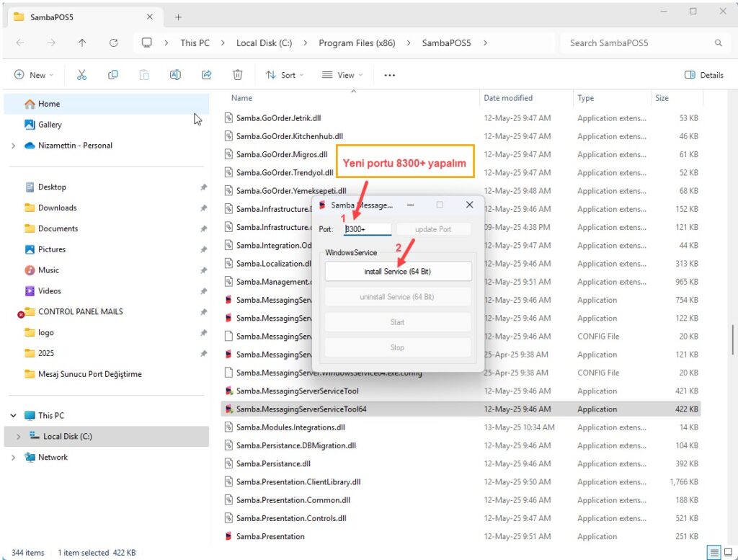Viewport: 738px width, 560px height.
Task: Click This PC breadcrumb
Action: click(x=195, y=43)
